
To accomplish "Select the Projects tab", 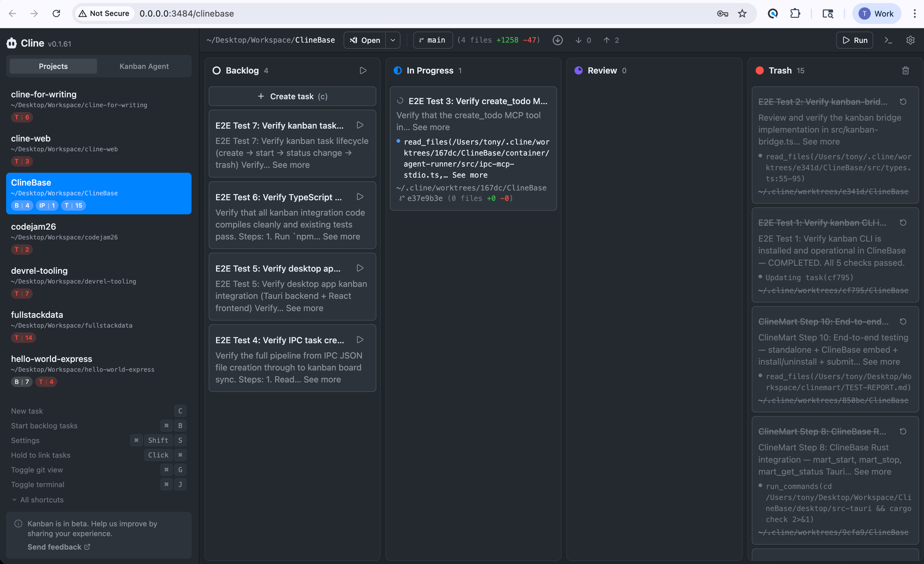I will 53,66.
